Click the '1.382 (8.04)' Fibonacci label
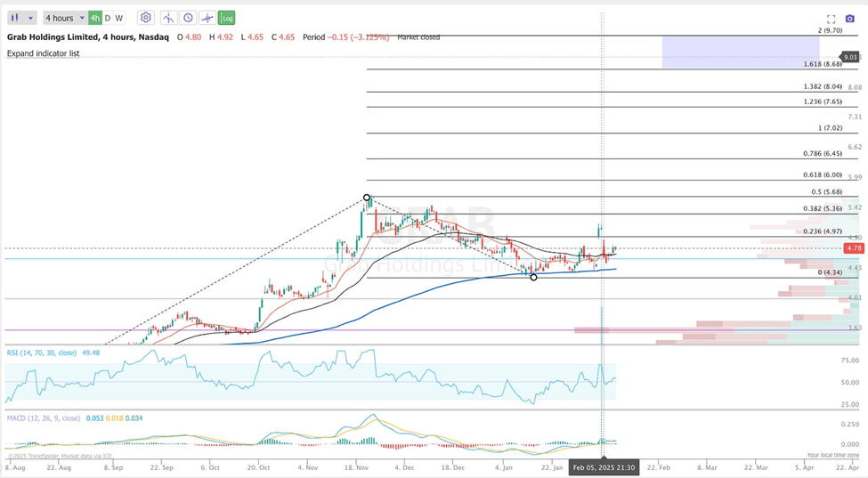 pyautogui.click(x=823, y=87)
